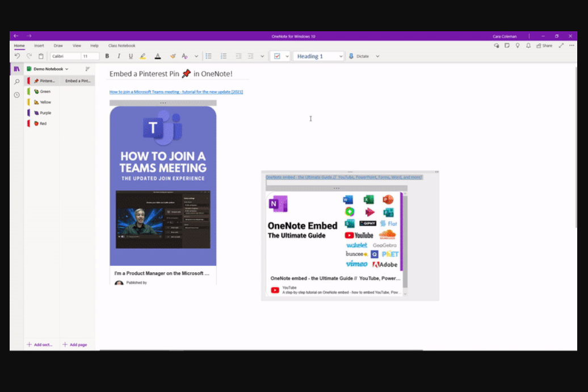Click the lightbulb Tell Me icon

click(x=518, y=46)
